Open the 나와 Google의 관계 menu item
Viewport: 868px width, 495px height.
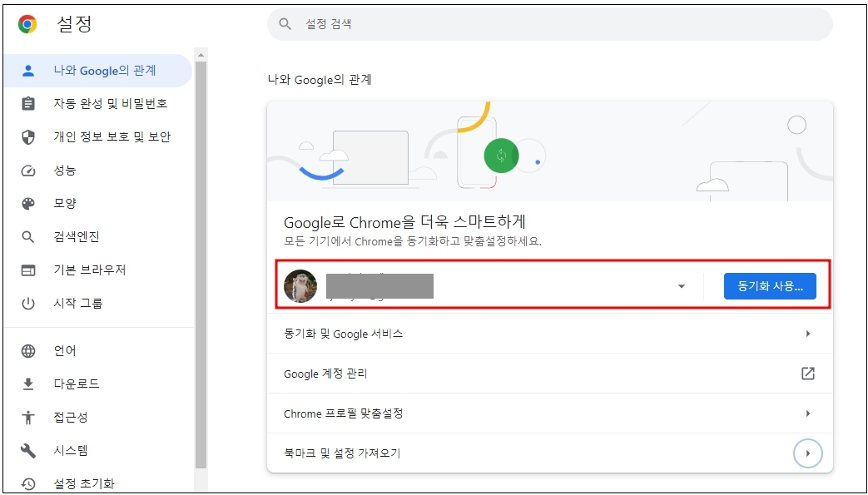97,71
